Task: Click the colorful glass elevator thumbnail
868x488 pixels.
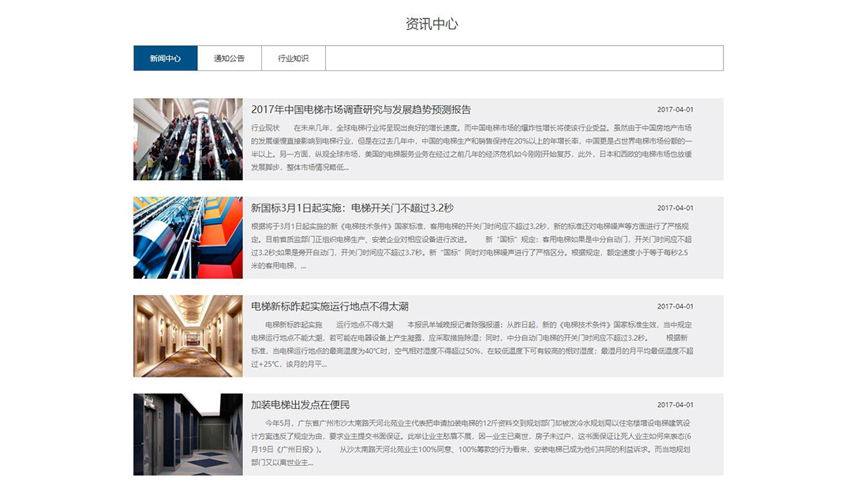Action: pyautogui.click(x=188, y=238)
